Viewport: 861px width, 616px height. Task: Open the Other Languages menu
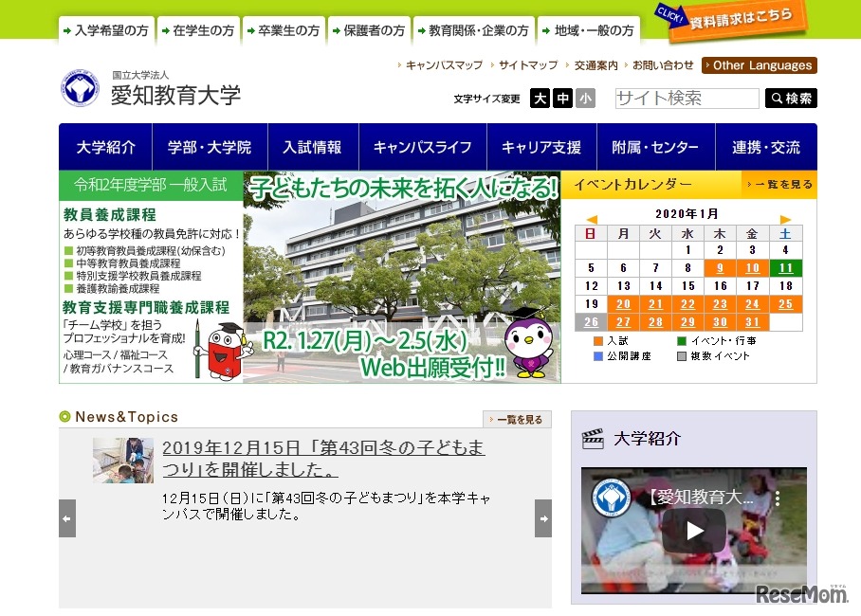pos(758,65)
